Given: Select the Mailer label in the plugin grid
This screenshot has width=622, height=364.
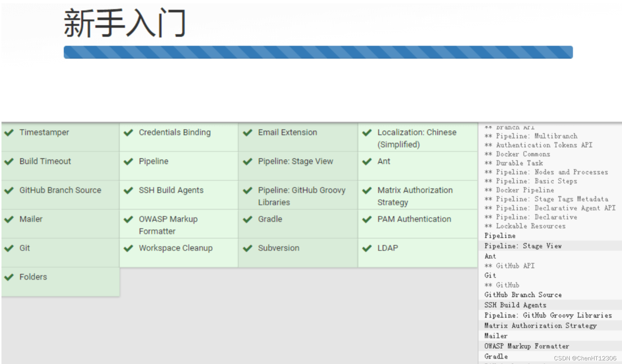Looking at the screenshot, I should [x=31, y=219].
